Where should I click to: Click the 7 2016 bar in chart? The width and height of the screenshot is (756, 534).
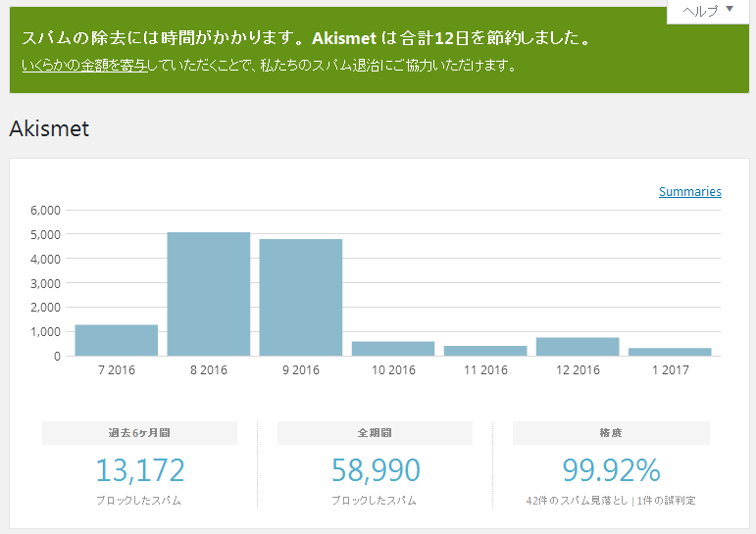pyautogui.click(x=117, y=340)
